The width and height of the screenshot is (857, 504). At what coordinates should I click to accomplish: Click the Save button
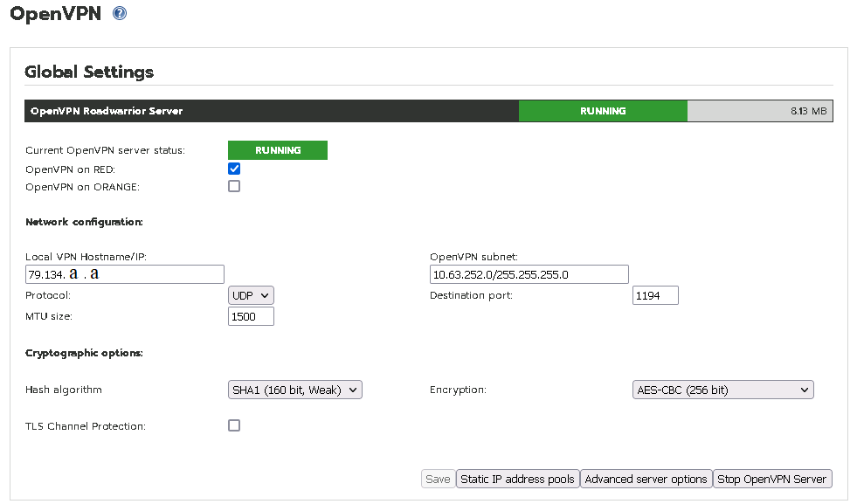[x=438, y=479]
